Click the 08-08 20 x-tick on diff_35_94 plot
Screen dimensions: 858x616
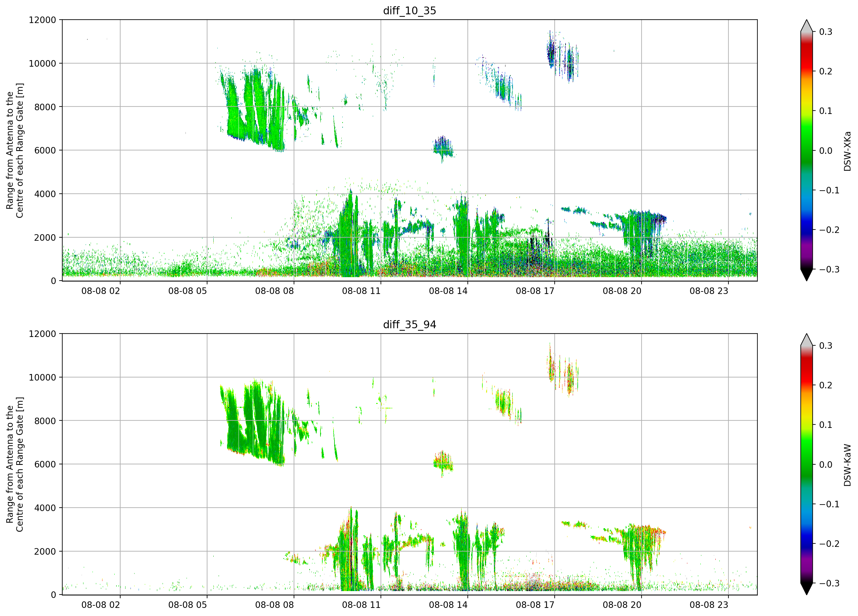tap(622, 605)
